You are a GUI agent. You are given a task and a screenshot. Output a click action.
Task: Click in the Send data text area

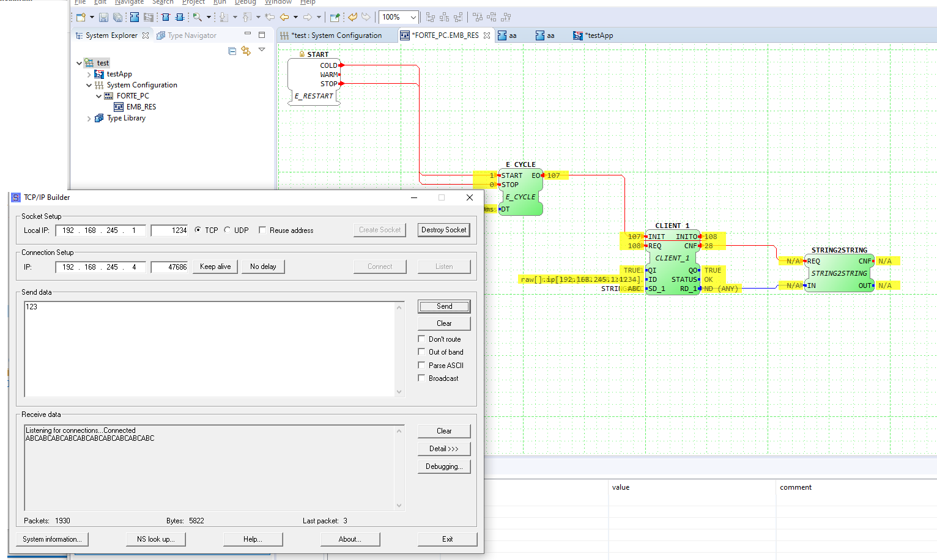210,349
